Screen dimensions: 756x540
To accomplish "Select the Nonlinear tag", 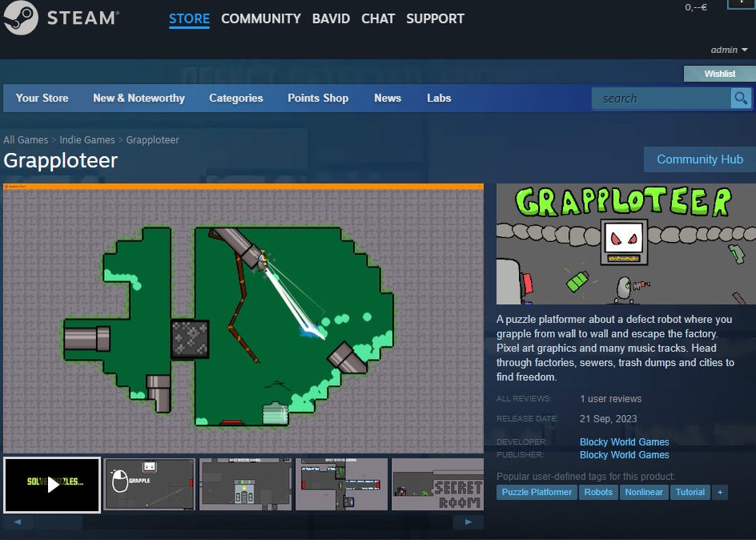I will pyautogui.click(x=644, y=492).
